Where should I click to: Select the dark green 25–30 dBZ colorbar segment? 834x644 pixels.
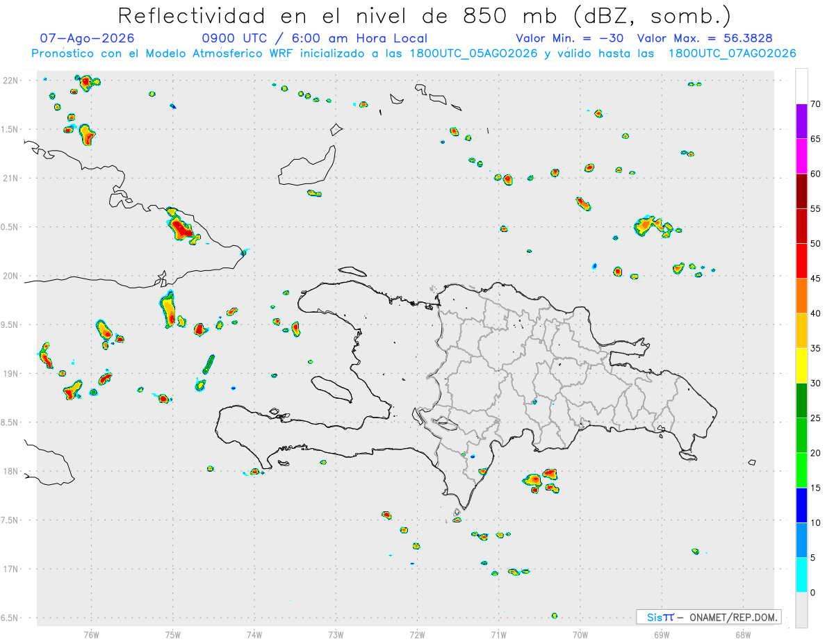click(801, 401)
